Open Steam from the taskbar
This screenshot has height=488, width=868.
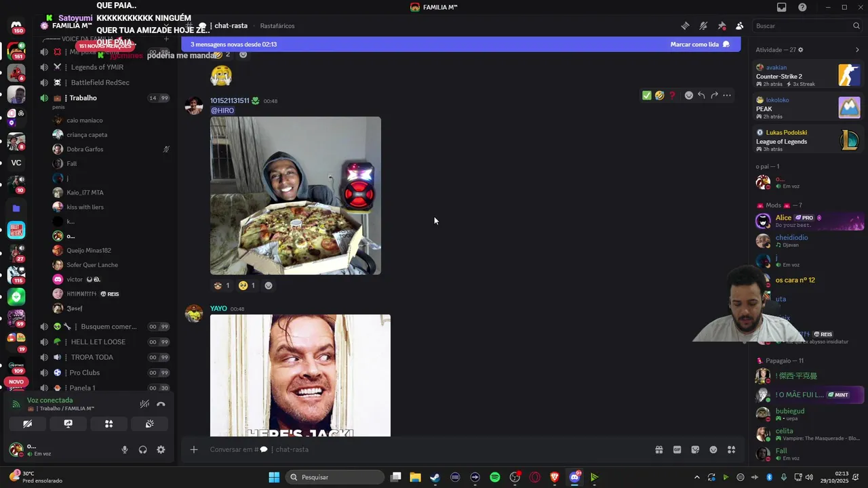tap(435, 477)
